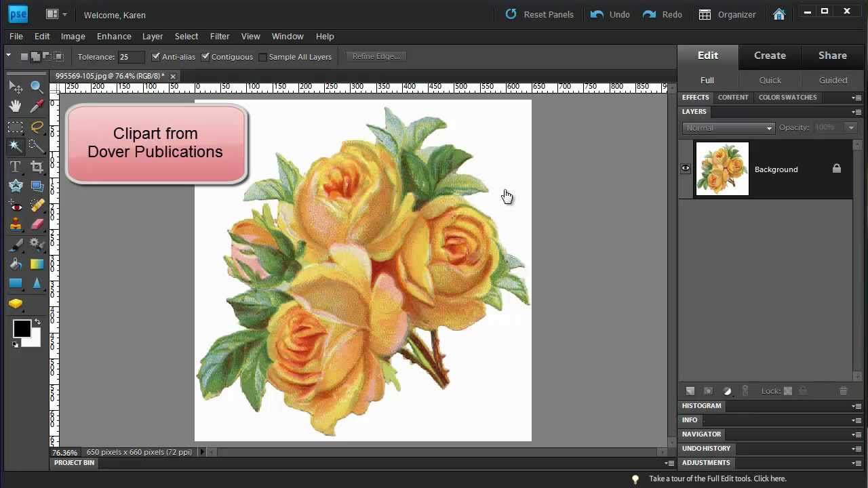Add a layer mask in Layers panel
The image size is (868, 488).
coord(708,391)
